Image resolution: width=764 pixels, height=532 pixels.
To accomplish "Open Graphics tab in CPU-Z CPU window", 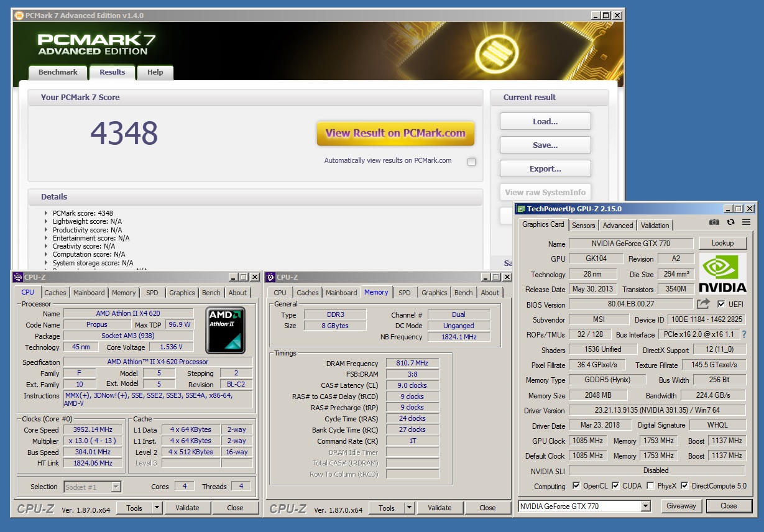I will 182,293.
